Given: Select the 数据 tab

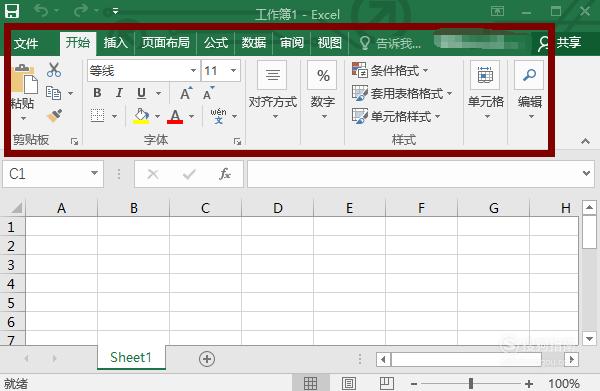Looking at the screenshot, I should 254,42.
